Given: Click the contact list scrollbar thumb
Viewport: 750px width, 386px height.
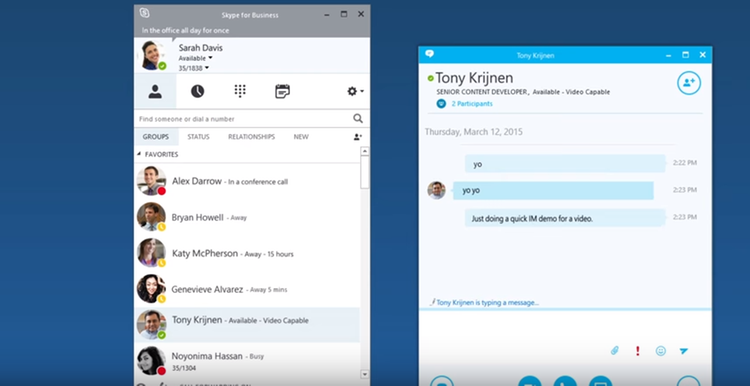Looking at the screenshot, I should coord(365,172).
